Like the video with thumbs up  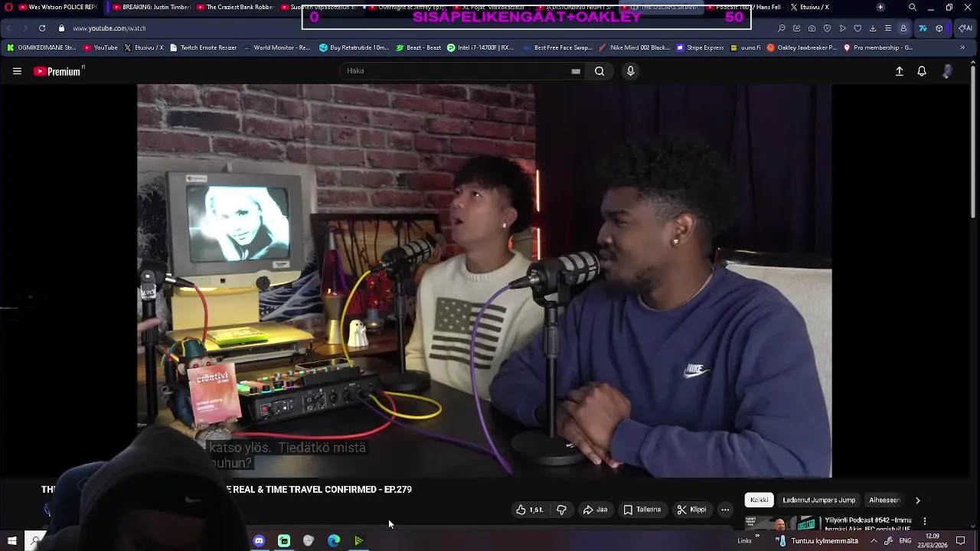[x=530, y=510]
